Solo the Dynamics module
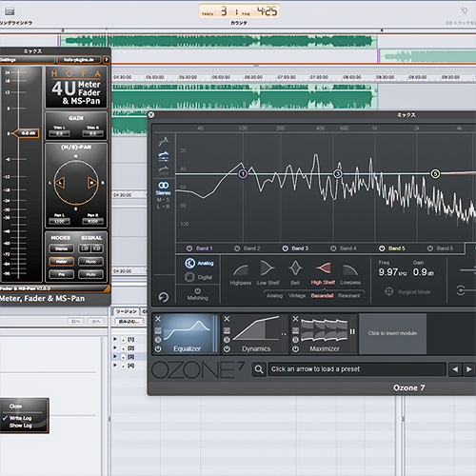Image resolution: width=476 pixels, height=476 pixels. tap(227, 340)
